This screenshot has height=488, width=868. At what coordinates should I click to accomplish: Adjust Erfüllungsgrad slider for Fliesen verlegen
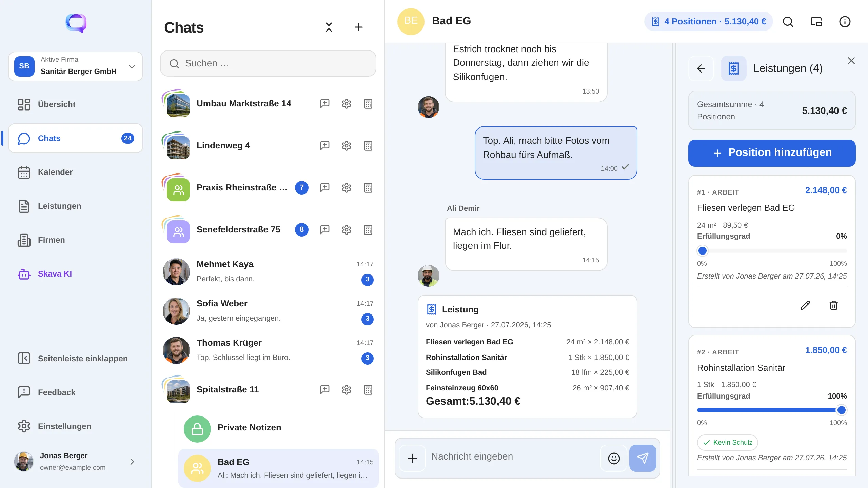(772, 251)
